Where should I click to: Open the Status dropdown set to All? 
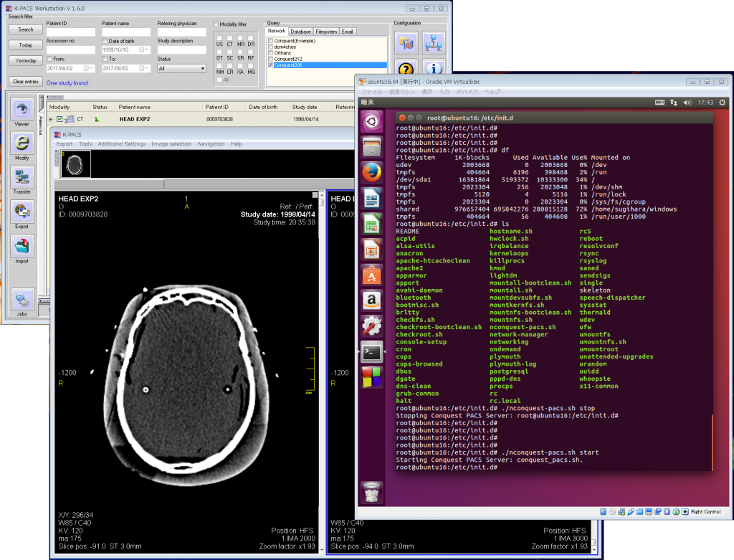click(181, 68)
